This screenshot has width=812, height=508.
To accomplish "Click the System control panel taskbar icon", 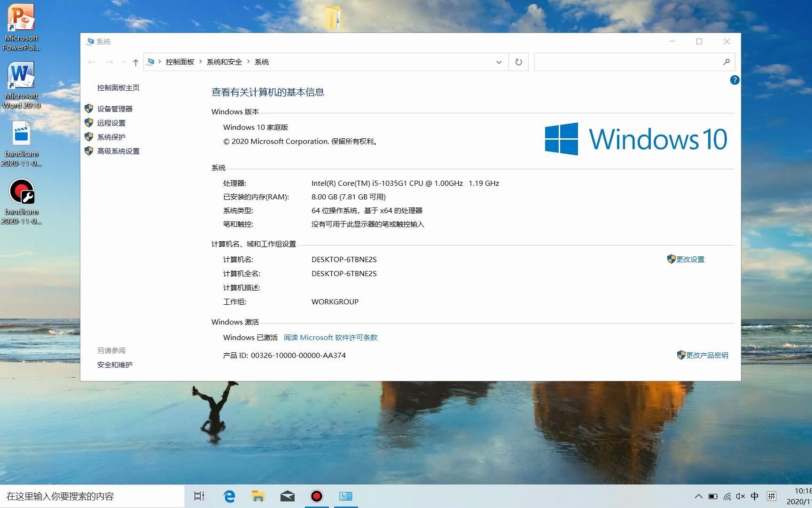I will click(x=346, y=496).
